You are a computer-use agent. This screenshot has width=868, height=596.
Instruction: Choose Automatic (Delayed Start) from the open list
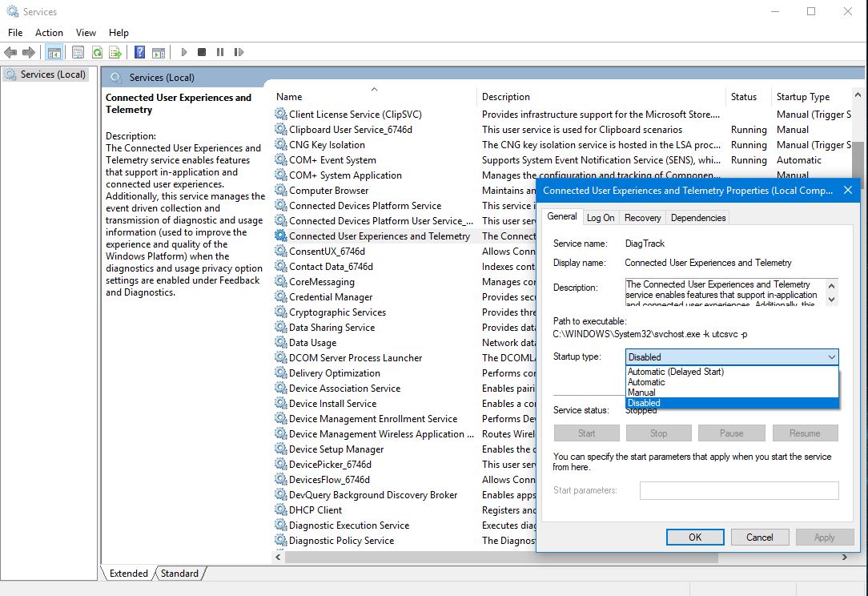tap(681, 371)
